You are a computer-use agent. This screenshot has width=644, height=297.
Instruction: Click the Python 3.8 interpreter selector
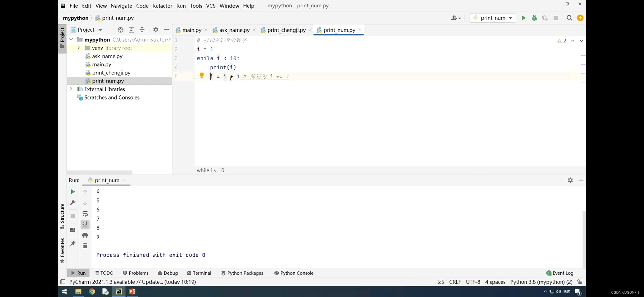(541, 282)
